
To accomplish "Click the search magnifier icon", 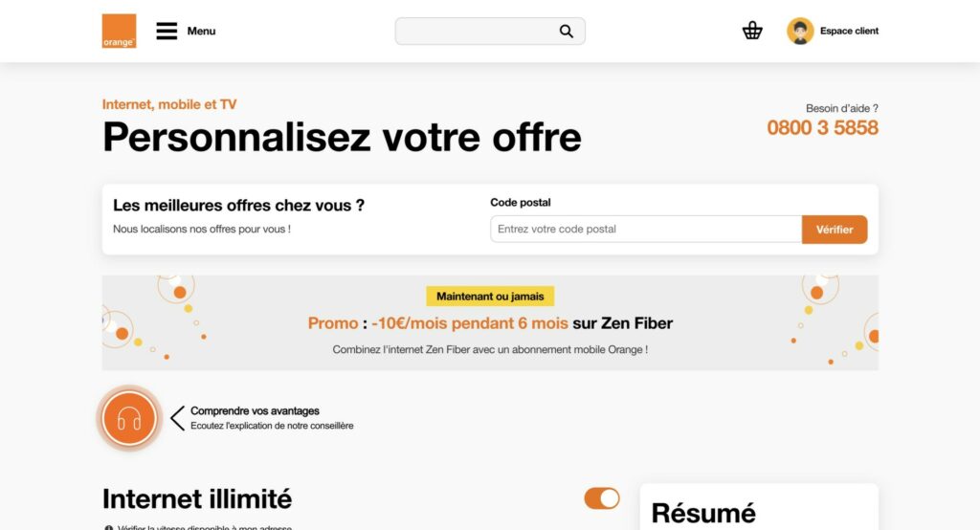I will pyautogui.click(x=567, y=32).
